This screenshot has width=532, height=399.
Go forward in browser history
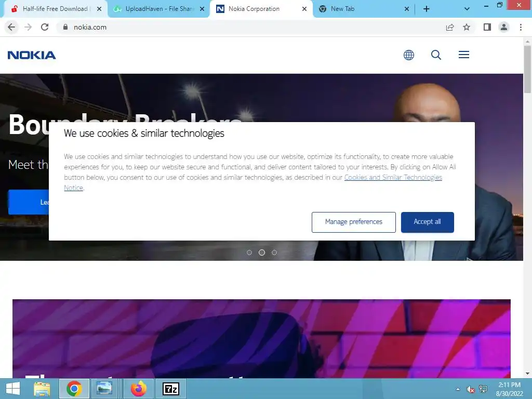click(28, 27)
